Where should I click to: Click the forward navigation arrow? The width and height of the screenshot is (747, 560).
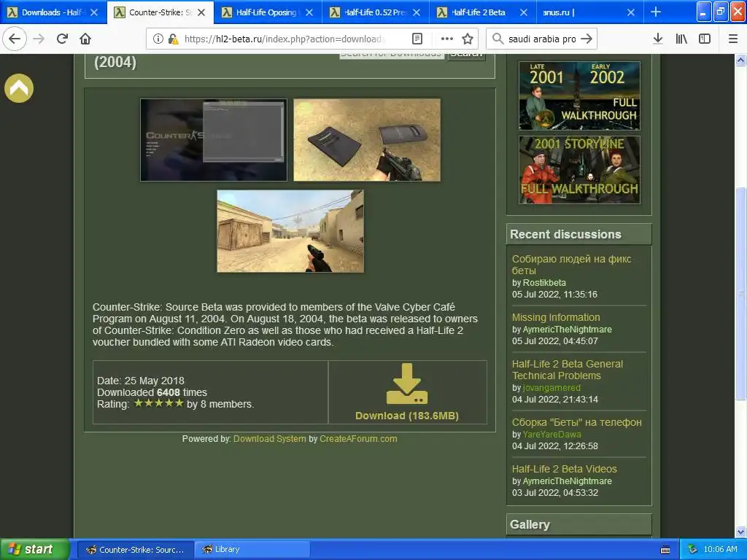pyautogui.click(x=39, y=39)
